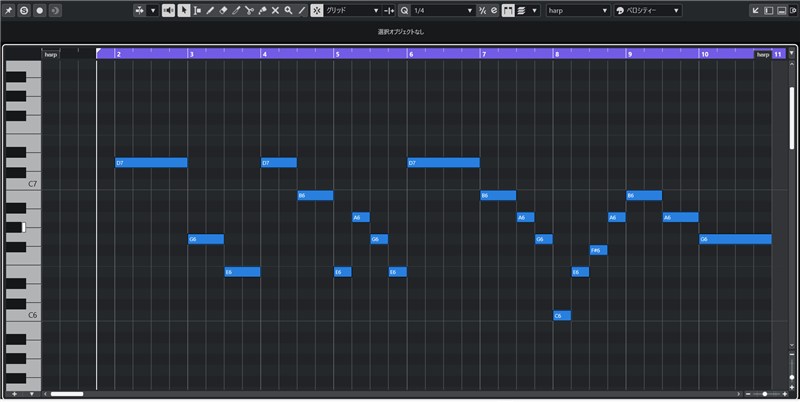Screen dimensions: 800x402
Task: Click the horizontal zoom slider handle
Action: pyautogui.click(x=765, y=394)
